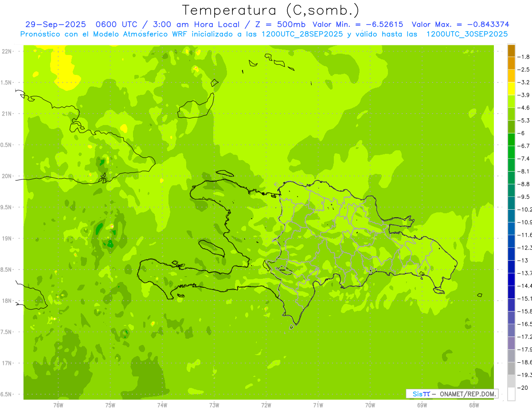532x411 pixels.
Task: Click the white swatch at the legend bottom
Action: tap(511, 394)
